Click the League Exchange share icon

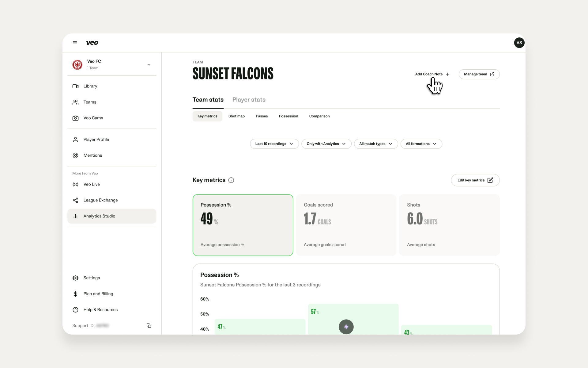coord(75,200)
